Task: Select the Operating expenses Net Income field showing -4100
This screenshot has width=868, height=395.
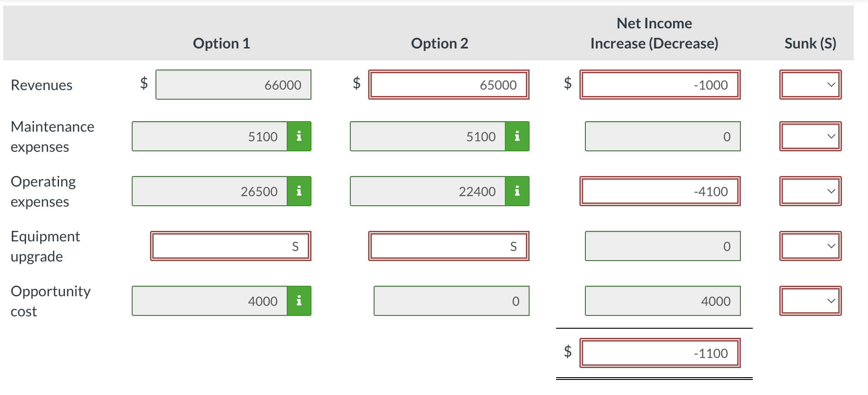Action: [660, 191]
